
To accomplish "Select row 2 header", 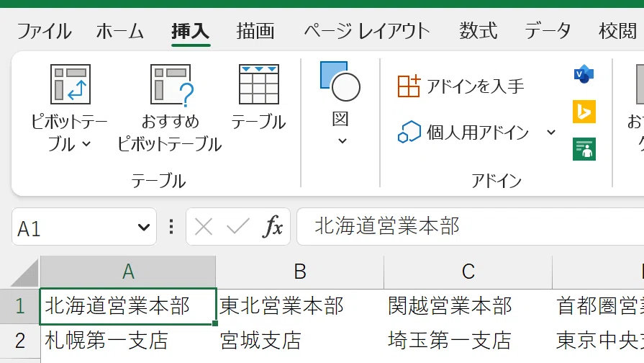I will coord(19,341).
